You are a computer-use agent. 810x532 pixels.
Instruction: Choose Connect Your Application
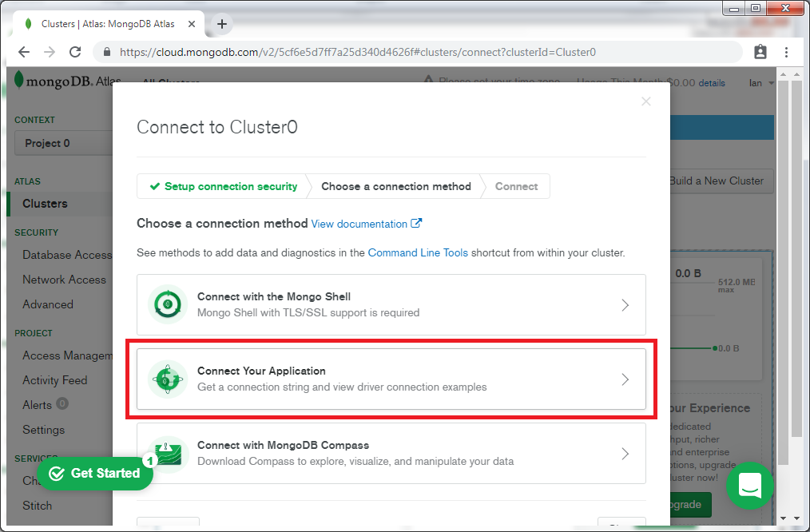[x=391, y=379]
